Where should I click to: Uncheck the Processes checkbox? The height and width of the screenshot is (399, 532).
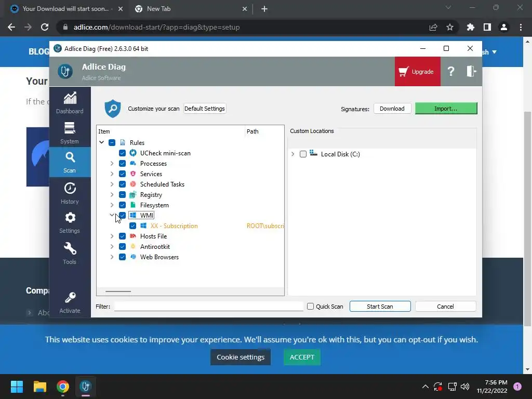122,164
